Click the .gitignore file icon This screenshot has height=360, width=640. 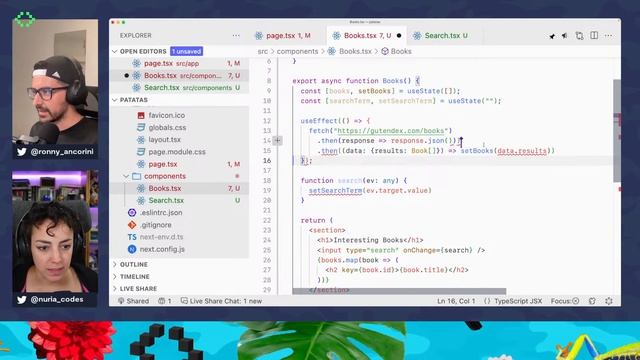(x=132, y=225)
